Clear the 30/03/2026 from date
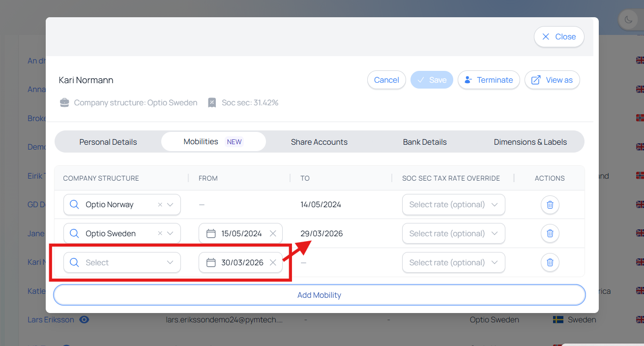 273,263
